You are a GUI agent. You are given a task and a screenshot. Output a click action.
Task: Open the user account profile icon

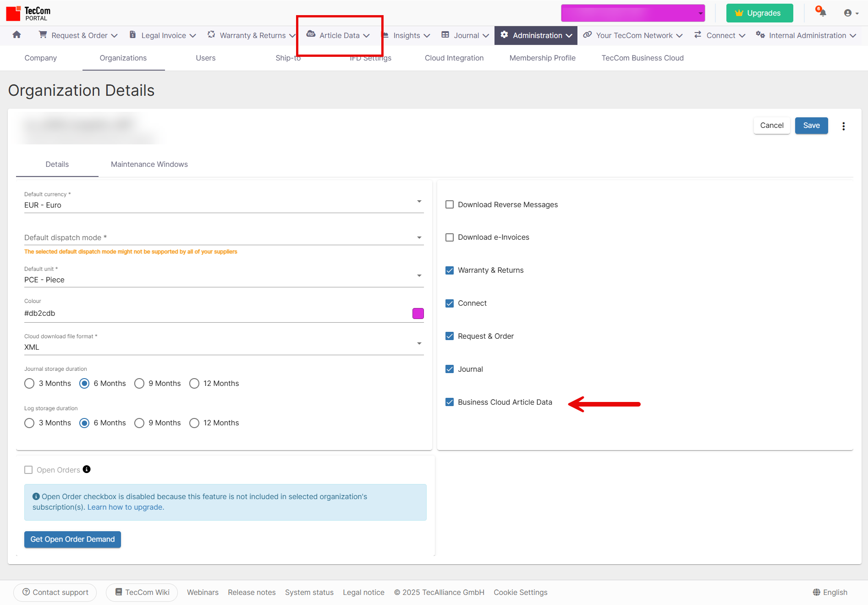pos(848,13)
